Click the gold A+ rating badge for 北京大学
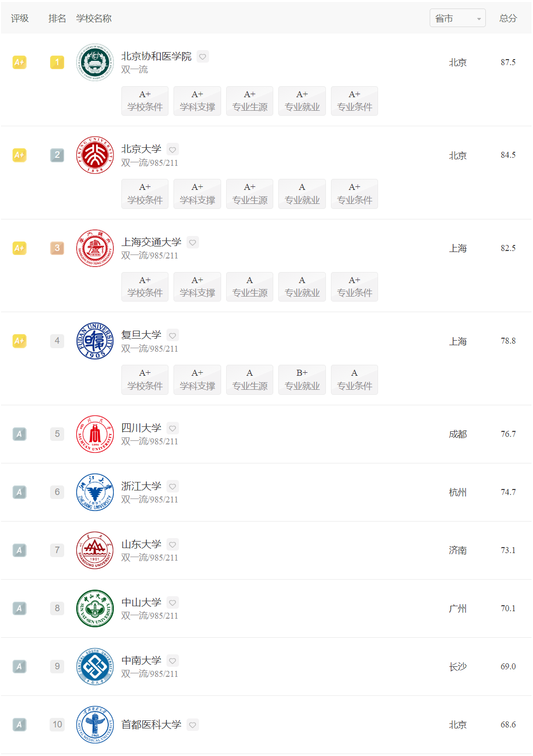The image size is (533, 756). click(20, 155)
